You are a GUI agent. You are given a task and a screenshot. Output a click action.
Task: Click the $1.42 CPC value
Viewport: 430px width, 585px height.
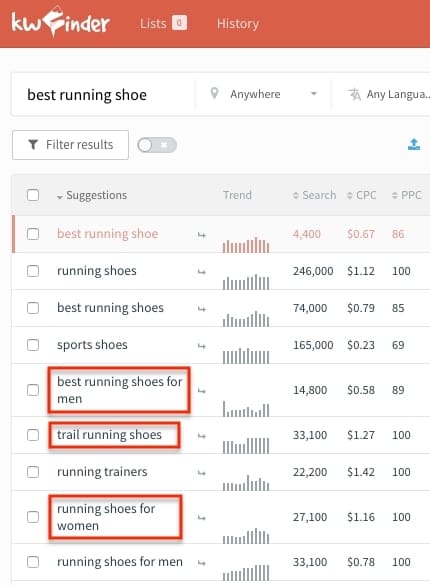[361, 472]
